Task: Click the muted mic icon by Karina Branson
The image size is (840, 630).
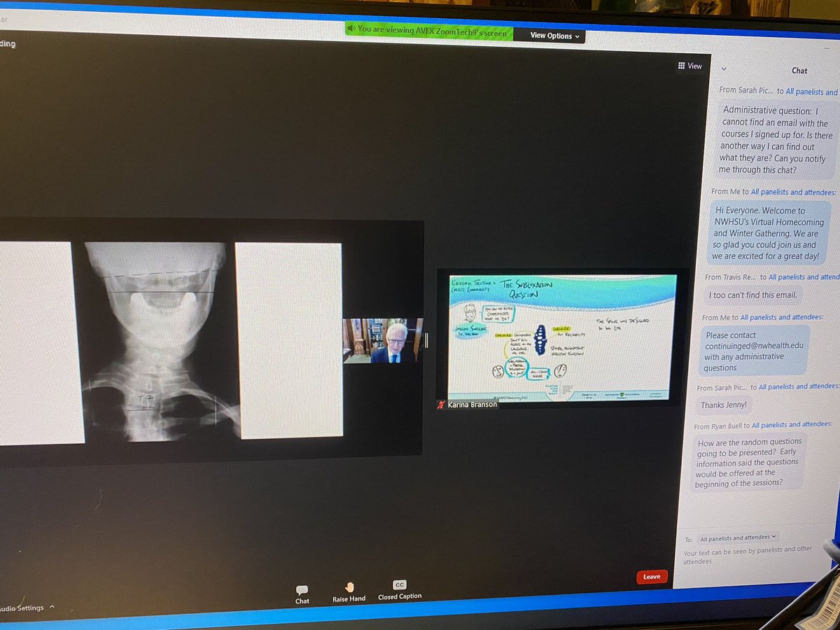Action: (441, 404)
